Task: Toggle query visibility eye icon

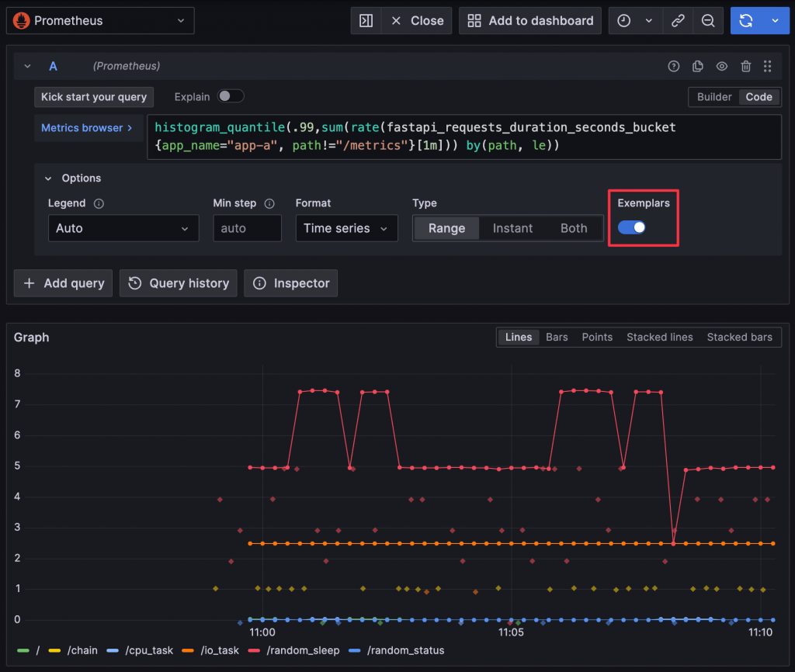Action: (x=721, y=67)
